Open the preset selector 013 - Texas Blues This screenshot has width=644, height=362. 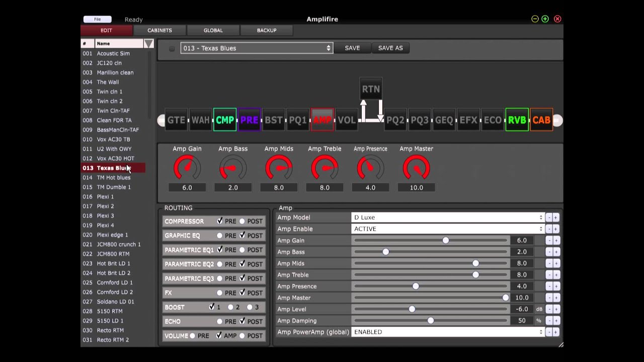tap(257, 48)
